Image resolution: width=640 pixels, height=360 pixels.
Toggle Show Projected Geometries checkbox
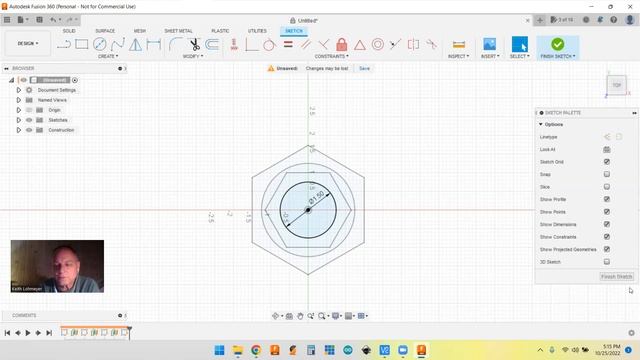pyautogui.click(x=607, y=249)
